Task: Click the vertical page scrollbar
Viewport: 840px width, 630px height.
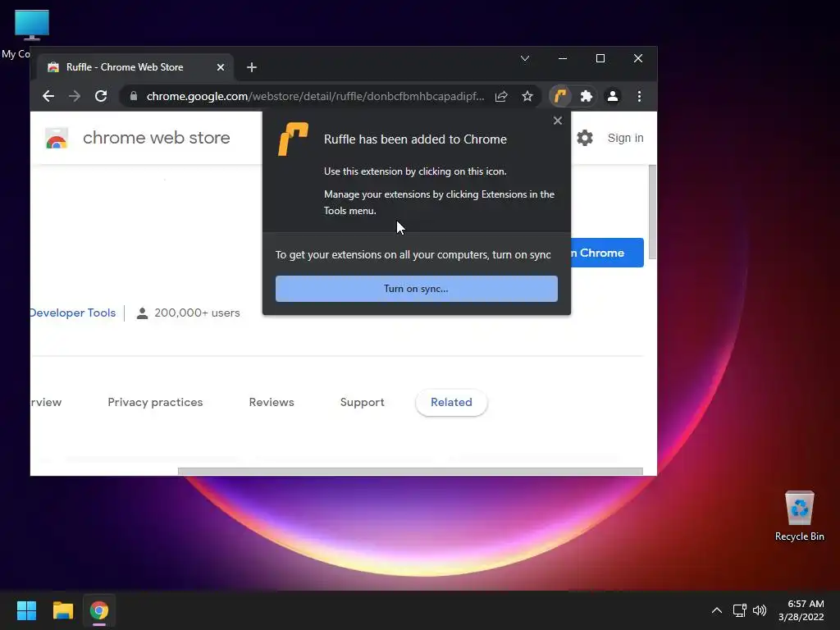Action: click(x=652, y=212)
